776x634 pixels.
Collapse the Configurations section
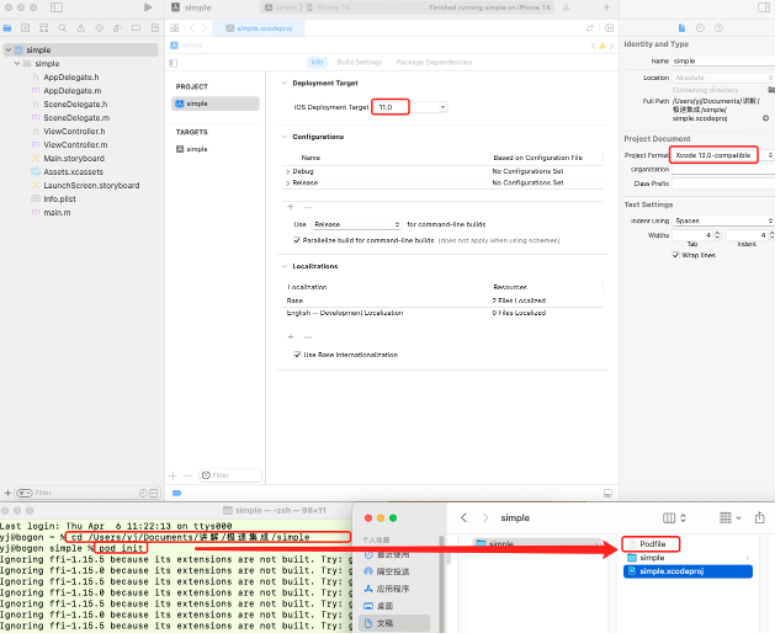point(284,137)
